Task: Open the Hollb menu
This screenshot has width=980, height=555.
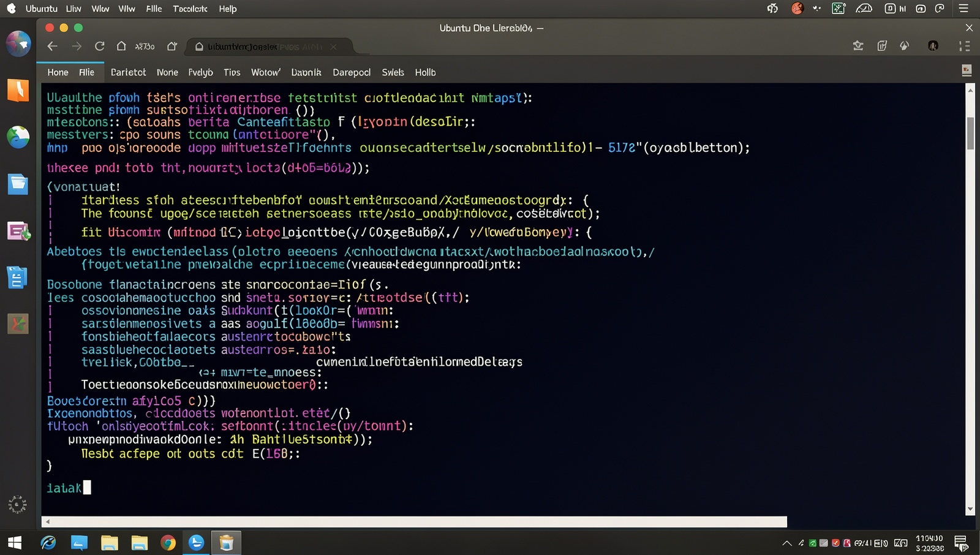Action: pyautogui.click(x=425, y=72)
